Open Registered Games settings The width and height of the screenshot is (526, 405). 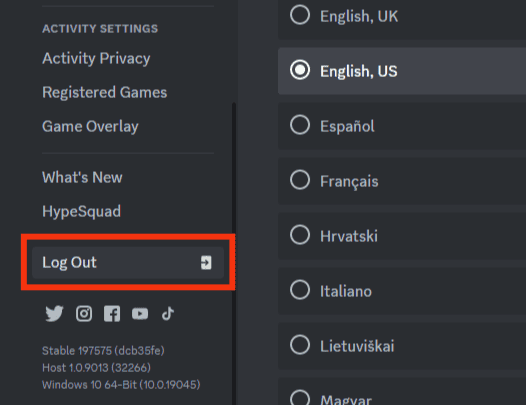click(x=104, y=92)
